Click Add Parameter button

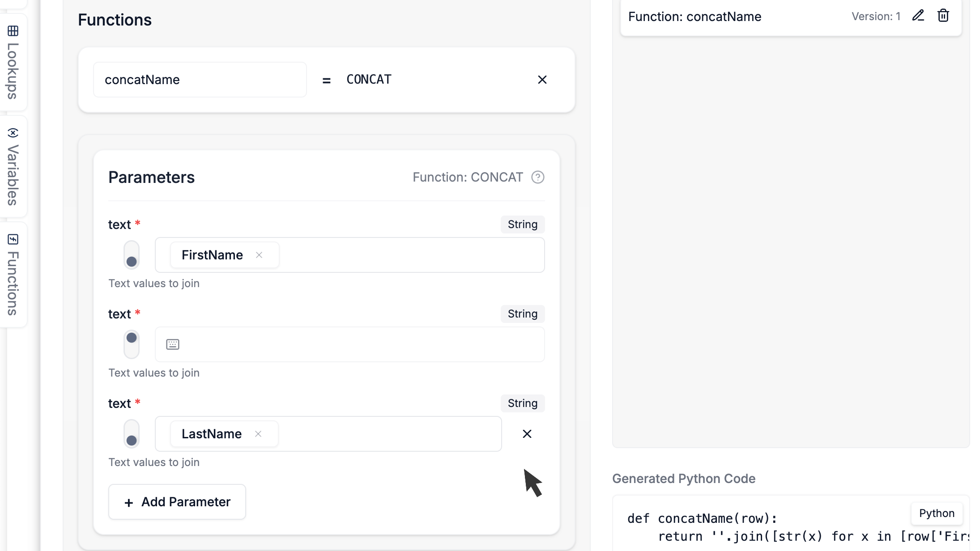click(177, 502)
